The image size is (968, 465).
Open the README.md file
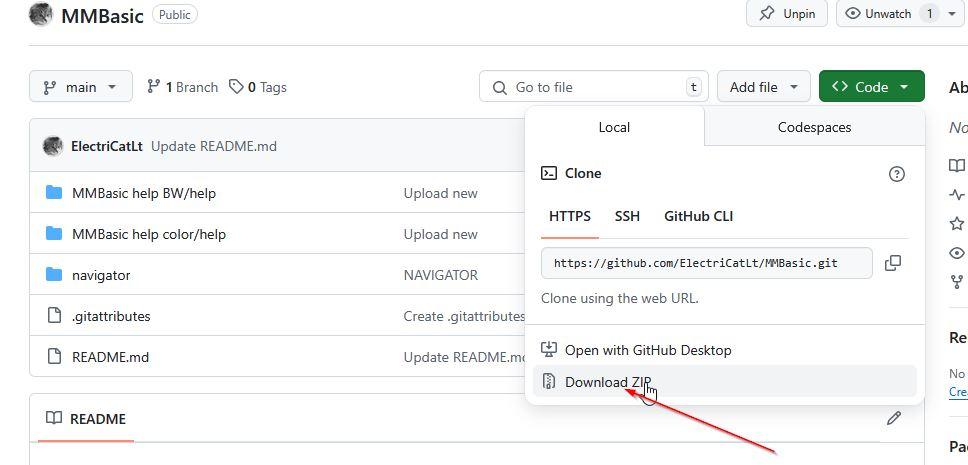[110, 357]
